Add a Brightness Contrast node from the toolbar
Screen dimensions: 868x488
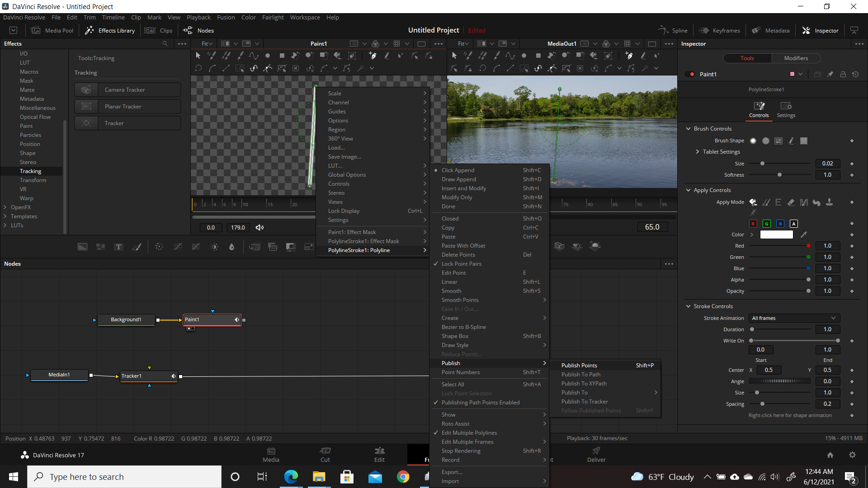[214, 247]
